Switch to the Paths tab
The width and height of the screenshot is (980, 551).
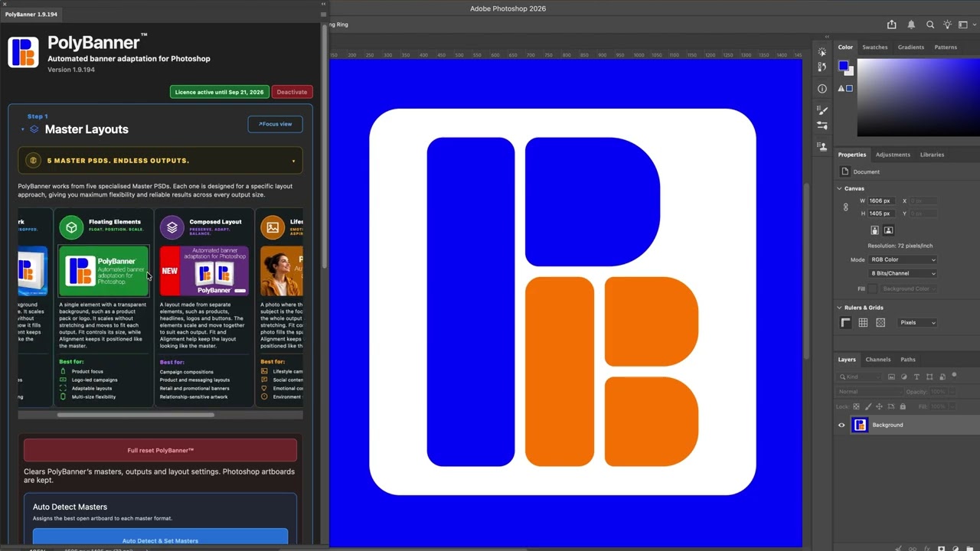[x=908, y=360]
